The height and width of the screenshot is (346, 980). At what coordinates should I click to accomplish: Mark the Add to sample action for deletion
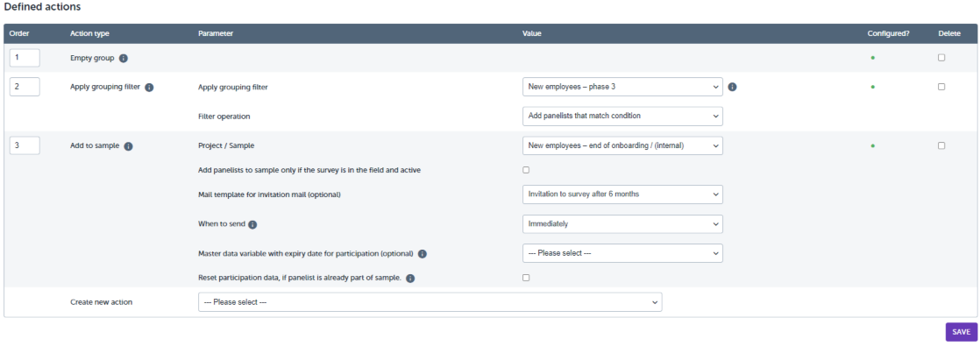[941, 145]
